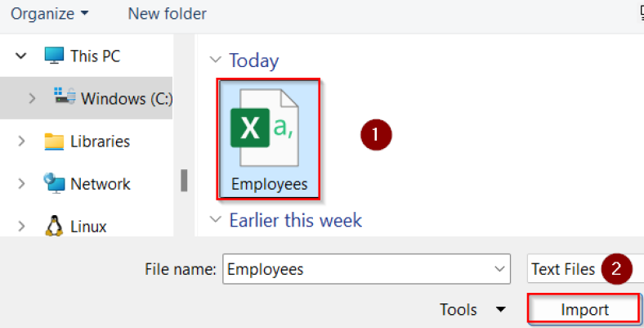Click the Import button
Screen dimensions: 644x328
click(x=584, y=309)
